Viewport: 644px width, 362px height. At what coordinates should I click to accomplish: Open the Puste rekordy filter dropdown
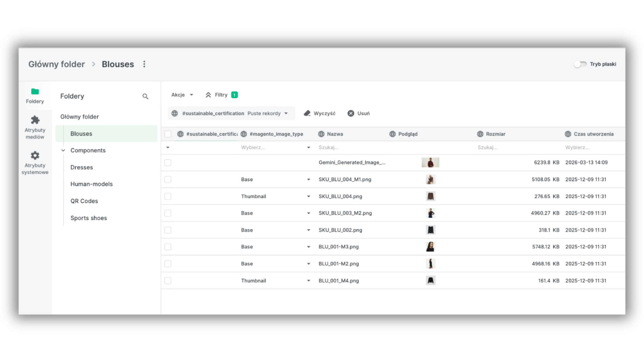268,113
